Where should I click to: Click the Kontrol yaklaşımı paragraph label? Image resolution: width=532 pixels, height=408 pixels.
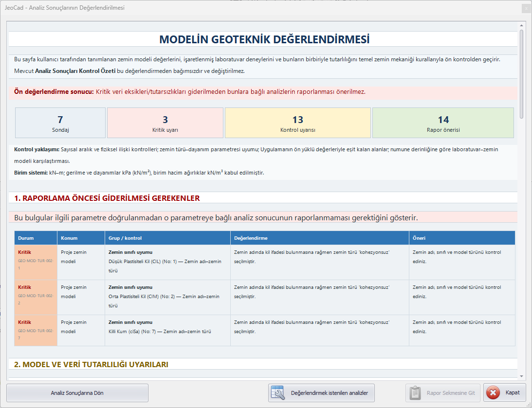(x=37, y=149)
